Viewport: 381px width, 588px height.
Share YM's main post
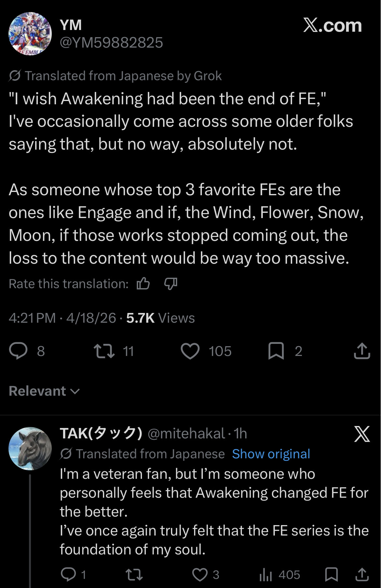point(362,351)
